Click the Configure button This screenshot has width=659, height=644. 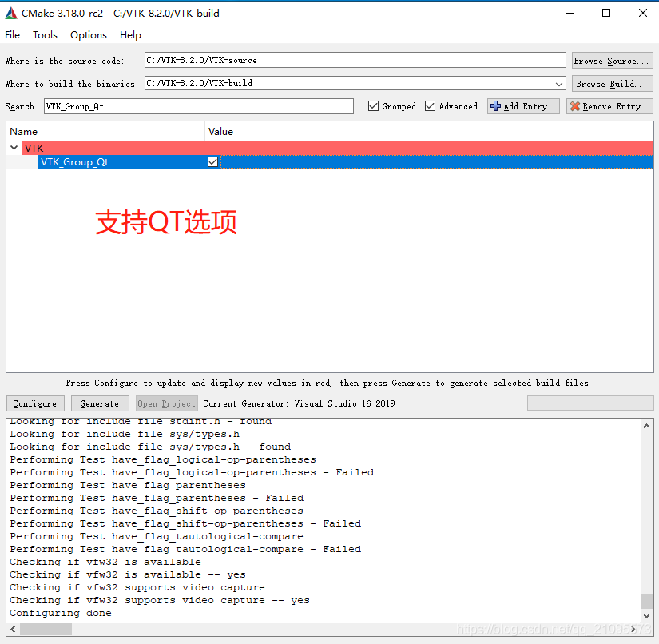pyautogui.click(x=35, y=403)
